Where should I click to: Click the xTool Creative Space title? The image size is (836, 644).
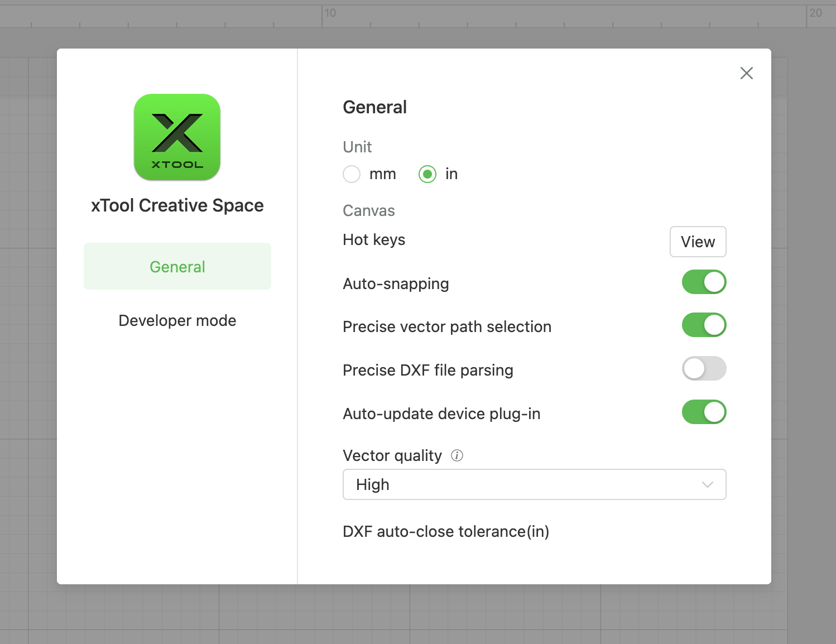177,205
